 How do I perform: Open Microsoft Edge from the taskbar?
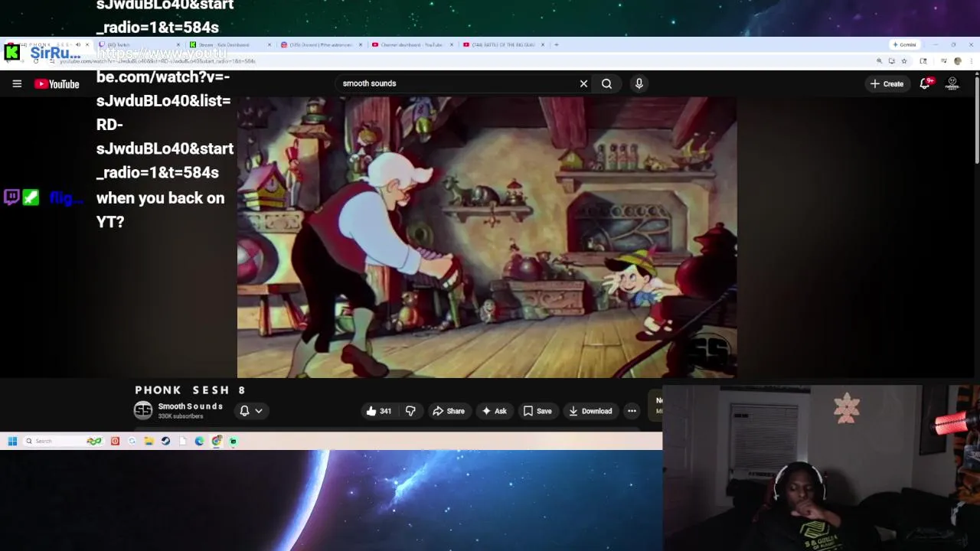pyautogui.click(x=199, y=441)
